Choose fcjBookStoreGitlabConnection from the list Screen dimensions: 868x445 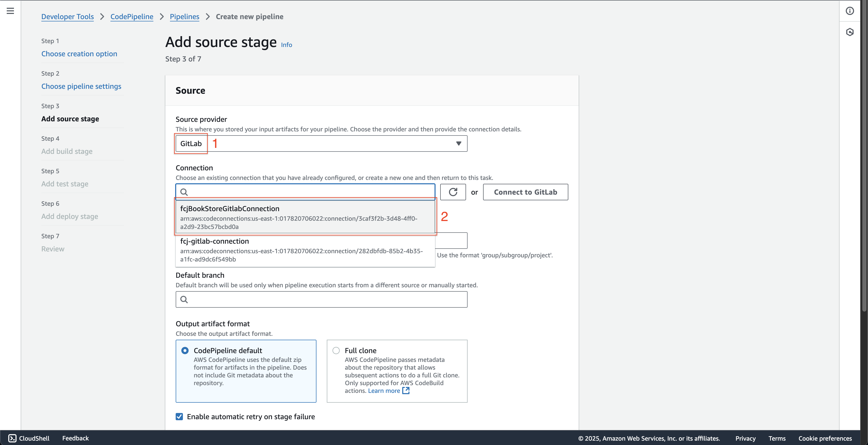[x=305, y=217]
